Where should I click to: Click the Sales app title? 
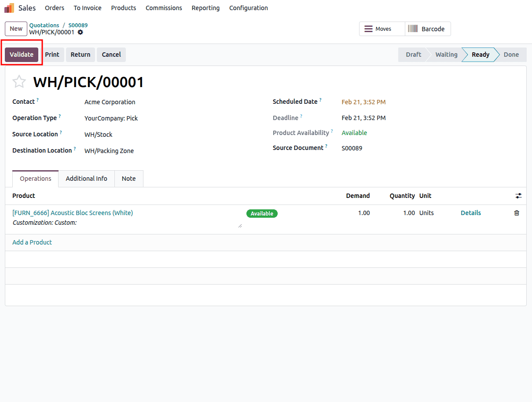click(x=27, y=8)
